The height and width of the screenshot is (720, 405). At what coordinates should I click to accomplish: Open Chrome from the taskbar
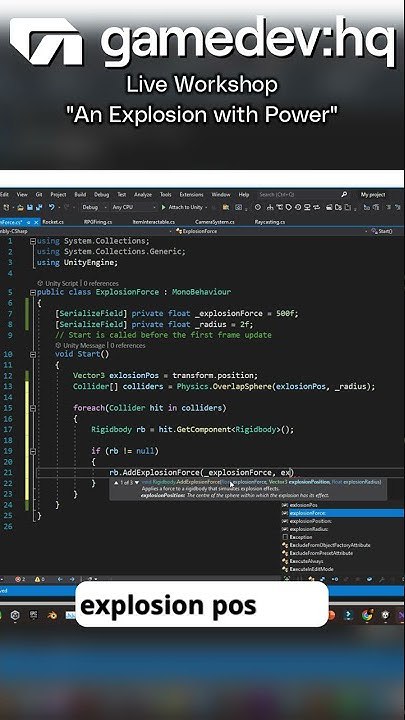(x=367, y=615)
